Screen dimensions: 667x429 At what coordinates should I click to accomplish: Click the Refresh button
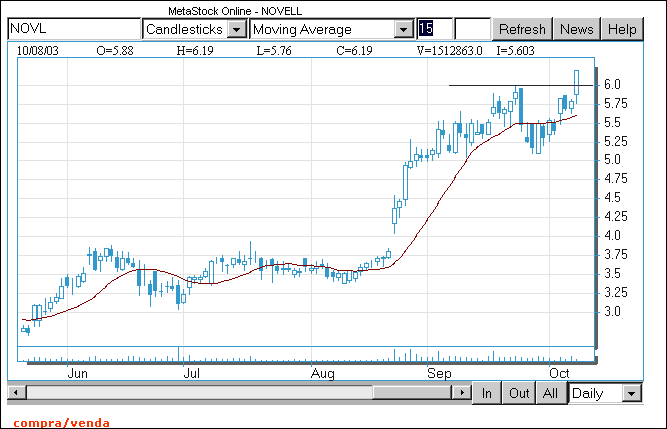[522, 29]
